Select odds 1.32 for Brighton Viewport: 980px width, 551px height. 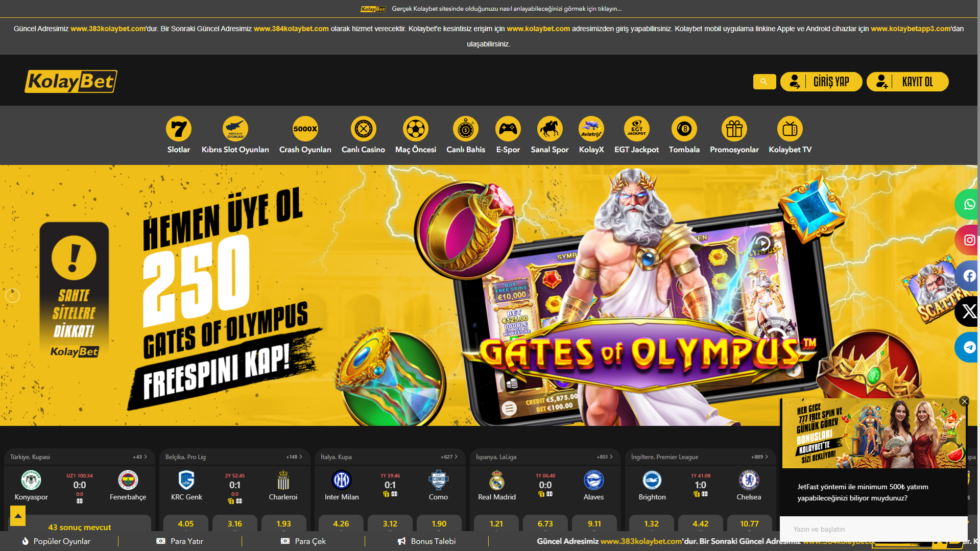click(652, 523)
